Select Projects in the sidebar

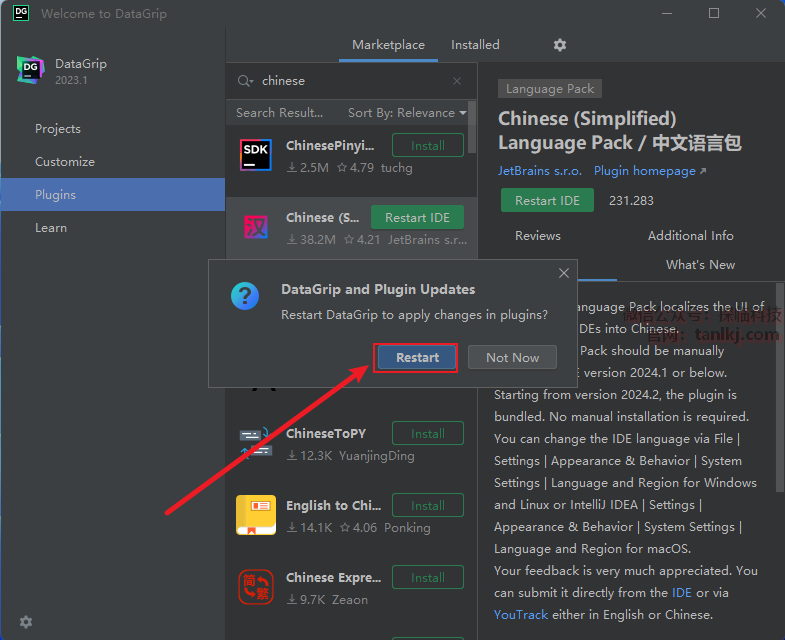pyautogui.click(x=58, y=129)
